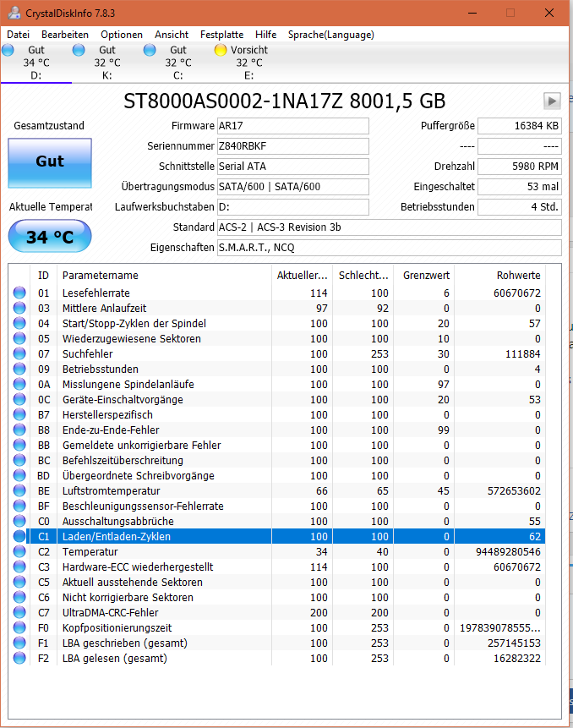573x728 pixels.
Task: Click the status icon for Mittlere Anlaufzeit
Action: (19, 309)
